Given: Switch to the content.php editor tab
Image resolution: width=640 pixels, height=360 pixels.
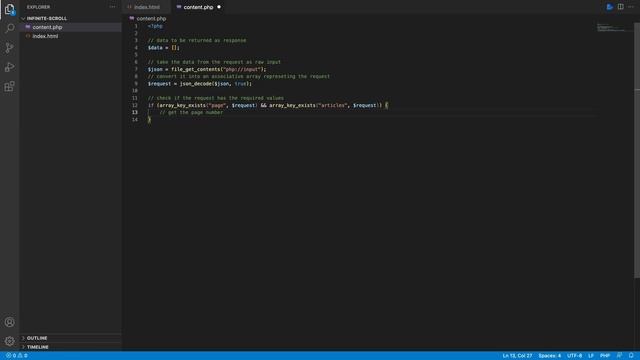Looking at the screenshot, I should pyautogui.click(x=198, y=7).
